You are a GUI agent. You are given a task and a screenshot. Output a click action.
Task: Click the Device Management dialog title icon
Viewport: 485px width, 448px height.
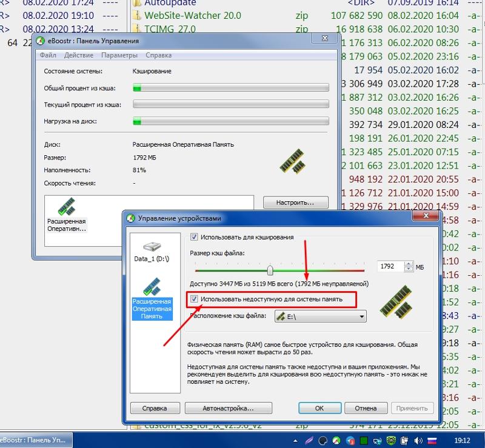131,218
